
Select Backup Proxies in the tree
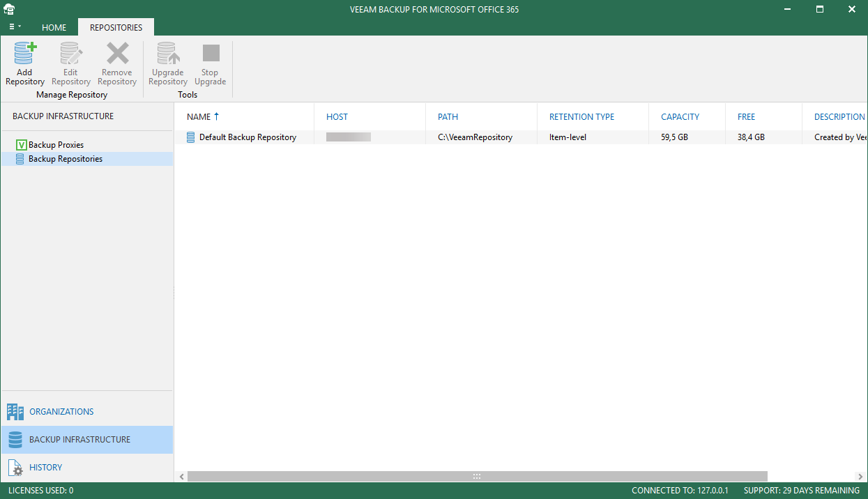(56, 145)
